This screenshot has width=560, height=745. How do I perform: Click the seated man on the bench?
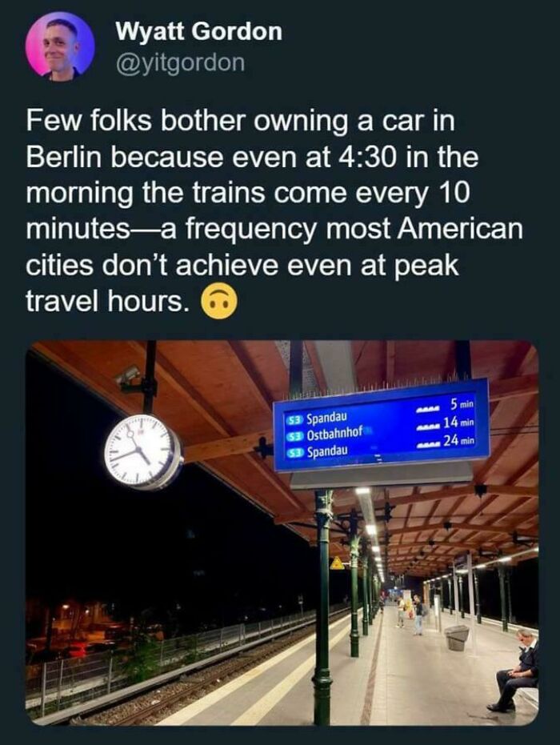[x=515, y=670]
